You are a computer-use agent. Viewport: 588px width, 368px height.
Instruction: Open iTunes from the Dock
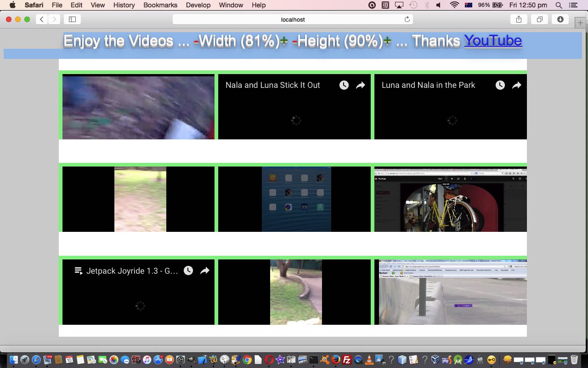(x=147, y=360)
